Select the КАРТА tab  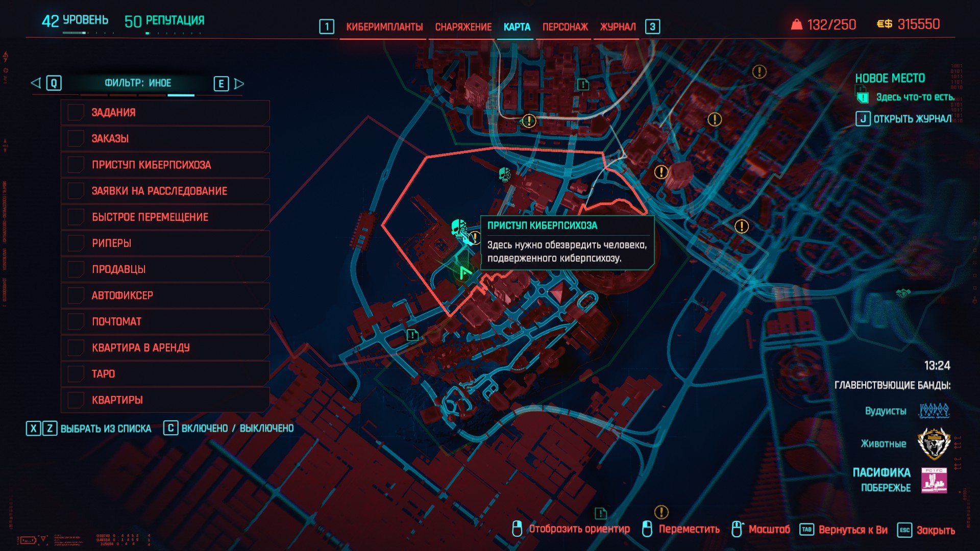[x=517, y=27]
